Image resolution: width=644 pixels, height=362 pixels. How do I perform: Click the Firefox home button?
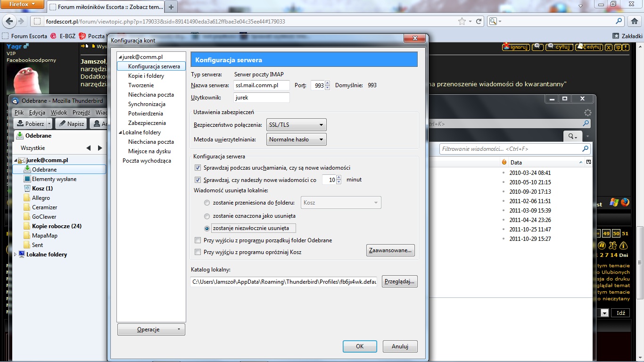[635, 21]
